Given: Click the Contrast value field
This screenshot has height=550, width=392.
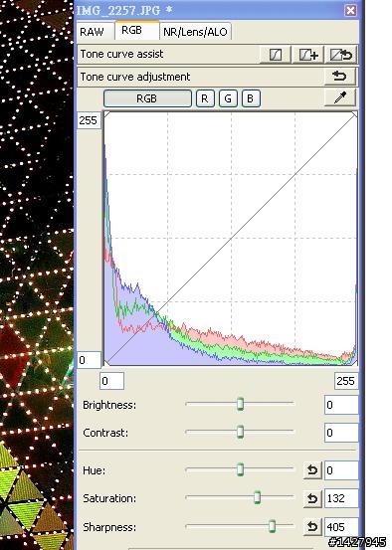Looking at the screenshot, I should 341,433.
